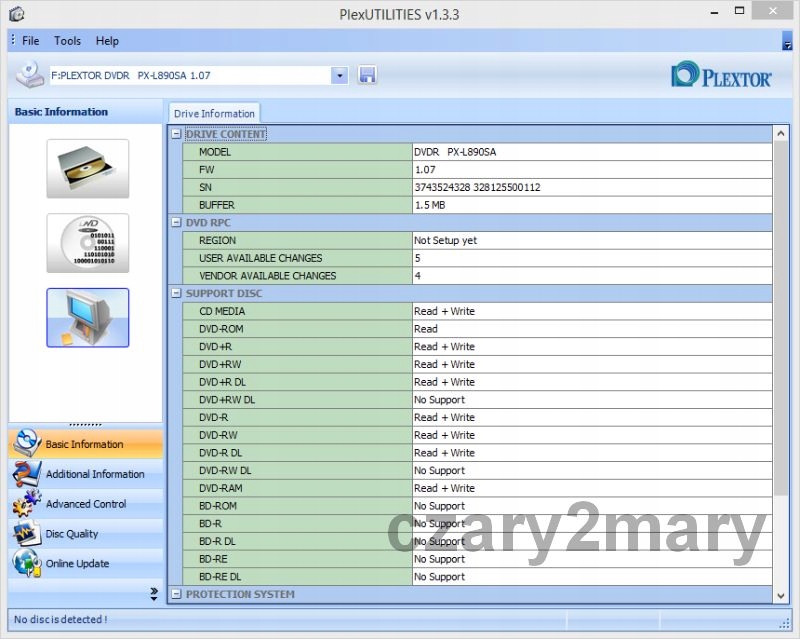Click the toolbar grip handle left of File

coord(13,40)
